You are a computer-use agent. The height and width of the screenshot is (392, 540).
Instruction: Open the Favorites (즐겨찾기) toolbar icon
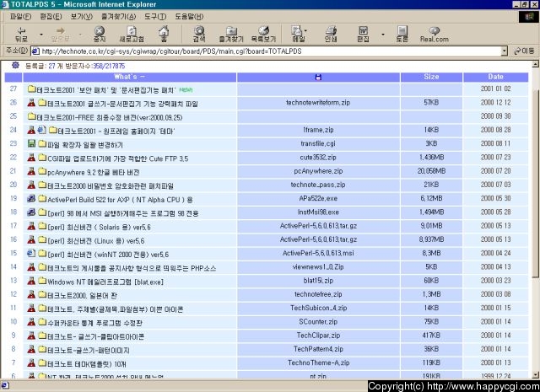coord(231,35)
